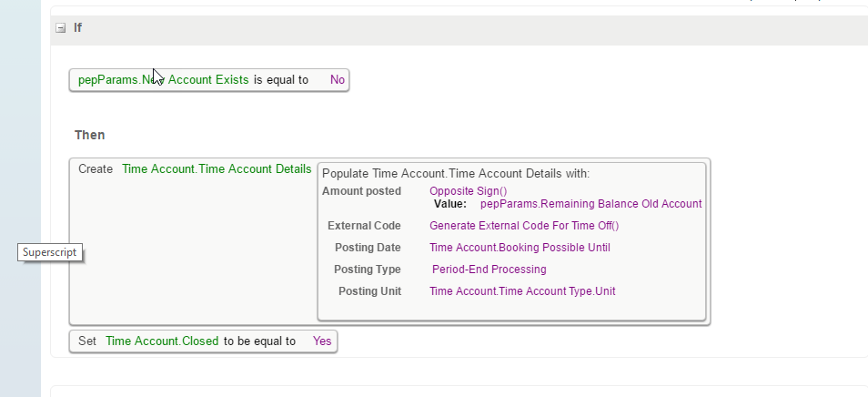
Task: Click the Create action keyword
Action: pyautogui.click(x=96, y=168)
